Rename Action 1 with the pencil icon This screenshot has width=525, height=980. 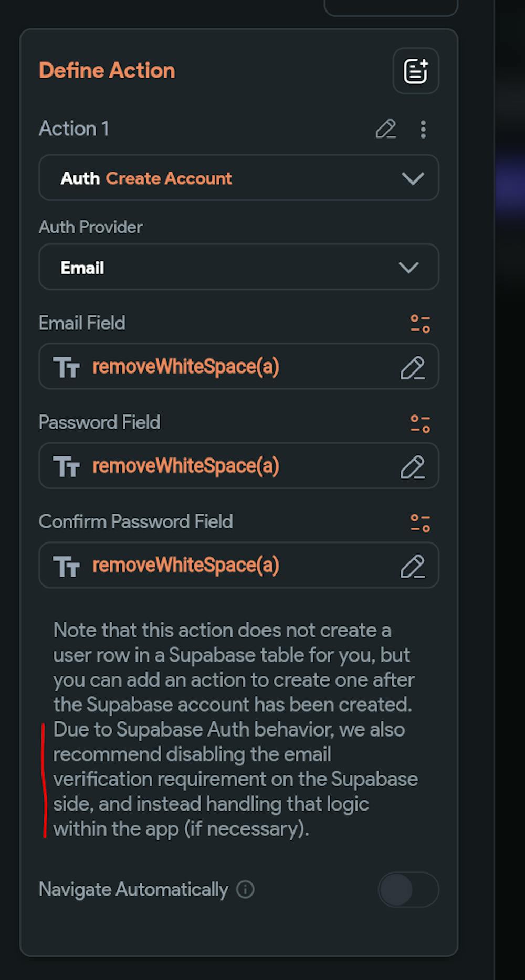(x=386, y=129)
